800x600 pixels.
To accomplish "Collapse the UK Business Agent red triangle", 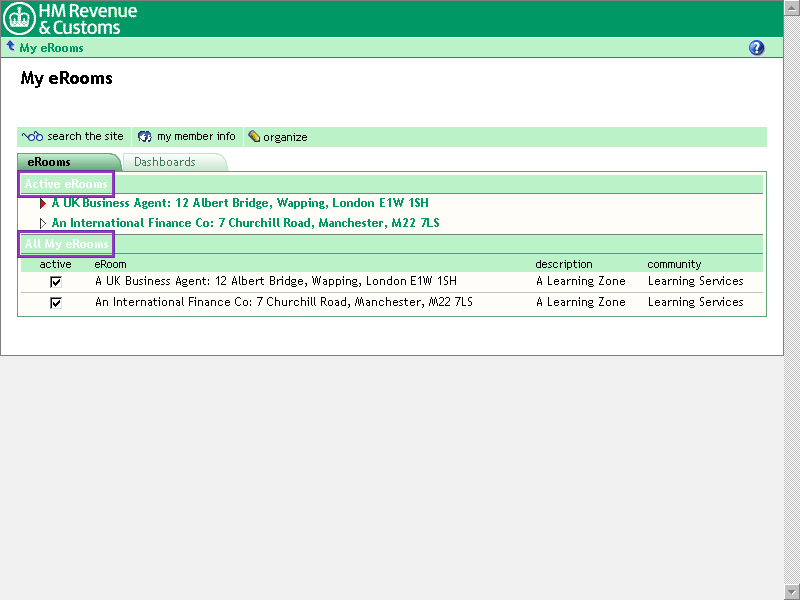I will [43, 203].
